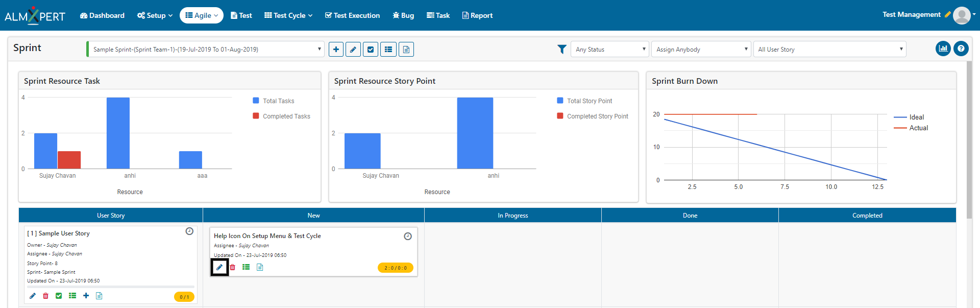This screenshot has height=308, width=980.
Task: Click anhi blue bar in Resource Task chart
Action: click(x=118, y=133)
